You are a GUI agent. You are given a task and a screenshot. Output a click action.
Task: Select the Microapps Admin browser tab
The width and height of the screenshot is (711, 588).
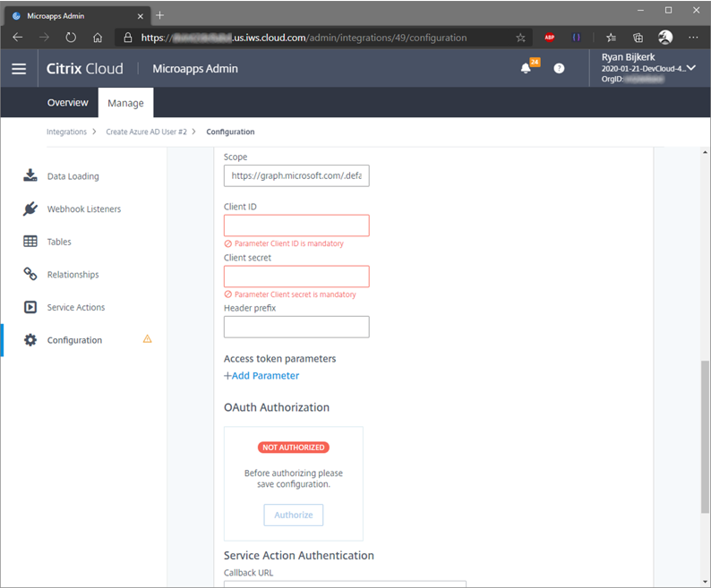[77, 16]
